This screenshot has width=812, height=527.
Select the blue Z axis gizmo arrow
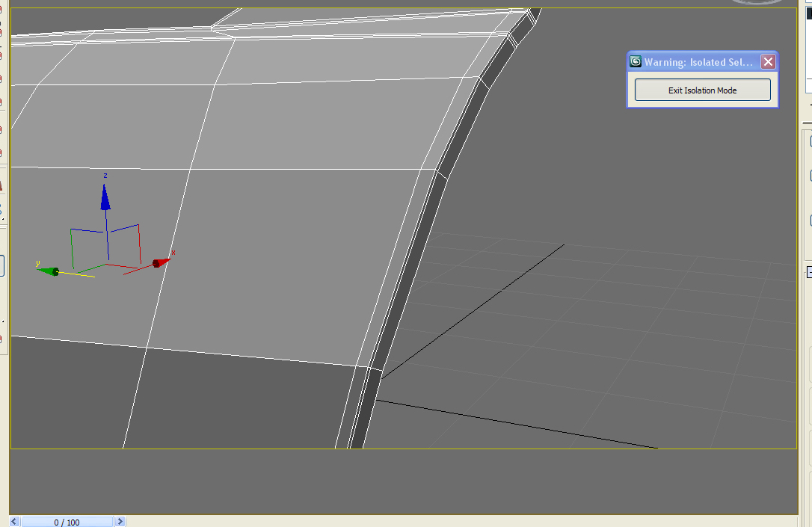coord(105,197)
